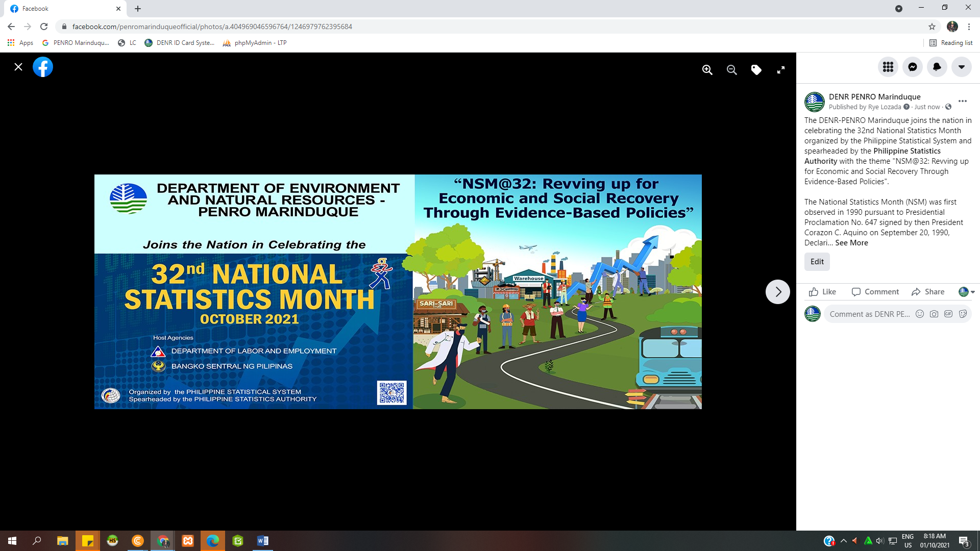Close the Facebook tab
This screenshot has height=551, width=980.
click(118, 9)
